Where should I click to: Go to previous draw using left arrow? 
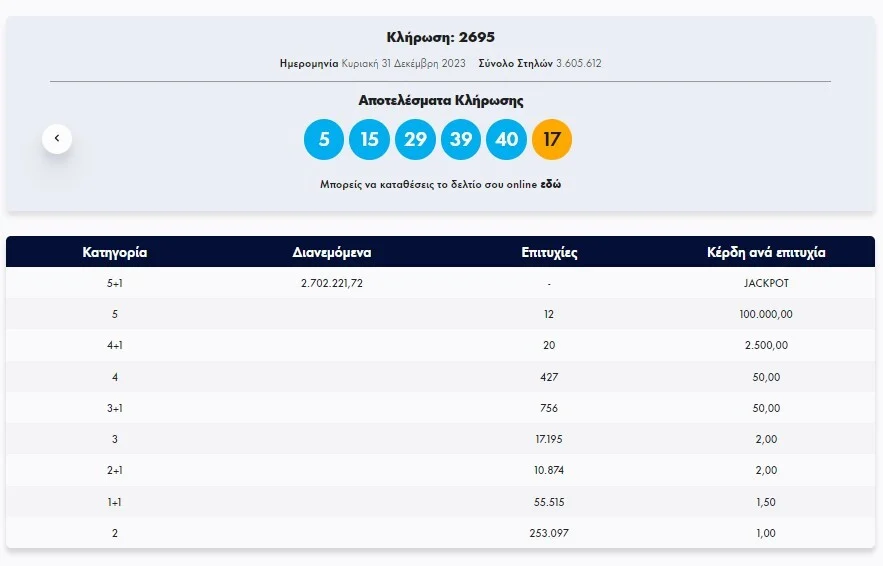click(57, 139)
